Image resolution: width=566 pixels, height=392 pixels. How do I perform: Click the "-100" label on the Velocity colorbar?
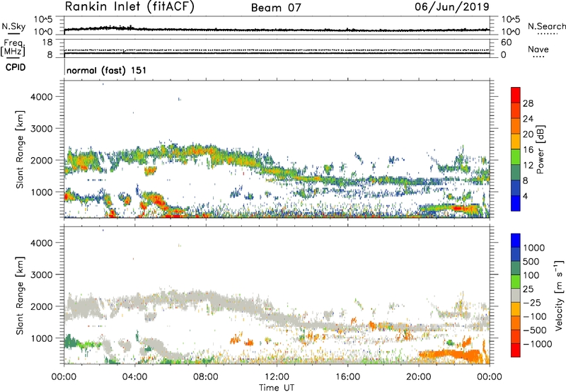pyautogui.click(x=534, y=316)
